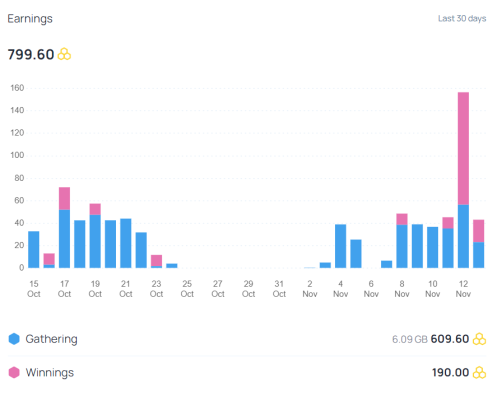
Task: Click the 799.60 total earnings value
Action: coord(31,54)
